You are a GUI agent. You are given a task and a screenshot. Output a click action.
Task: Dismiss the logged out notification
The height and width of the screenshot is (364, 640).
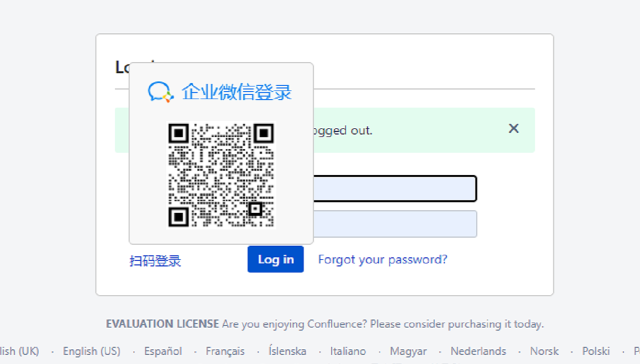click(x=514, y=129)
